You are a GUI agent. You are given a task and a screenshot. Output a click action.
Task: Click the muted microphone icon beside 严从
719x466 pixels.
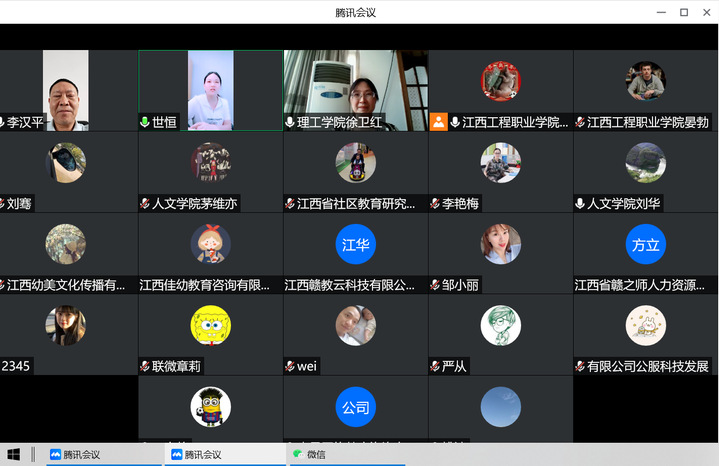click(435, 366)
